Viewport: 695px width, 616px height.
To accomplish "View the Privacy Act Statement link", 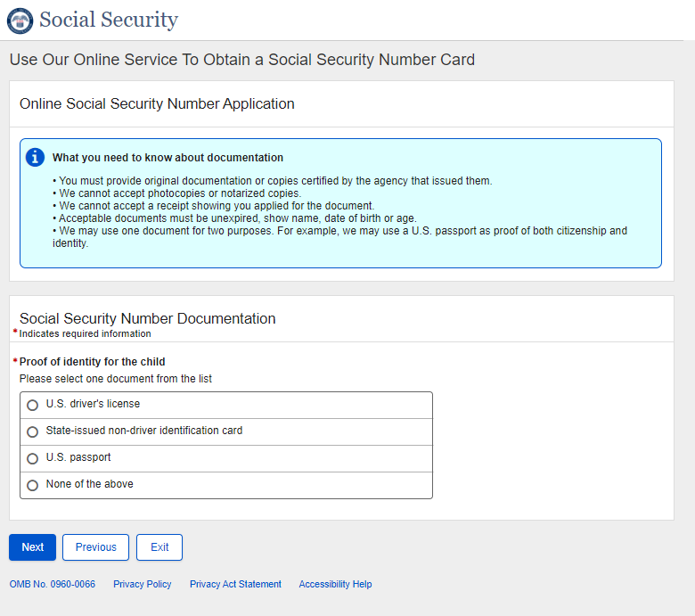I will tap(235, 585).
